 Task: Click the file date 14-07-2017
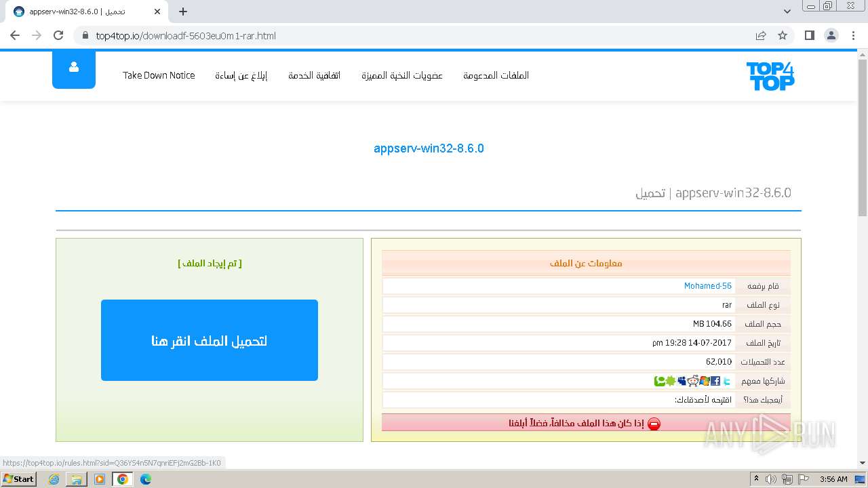(692, 343)
